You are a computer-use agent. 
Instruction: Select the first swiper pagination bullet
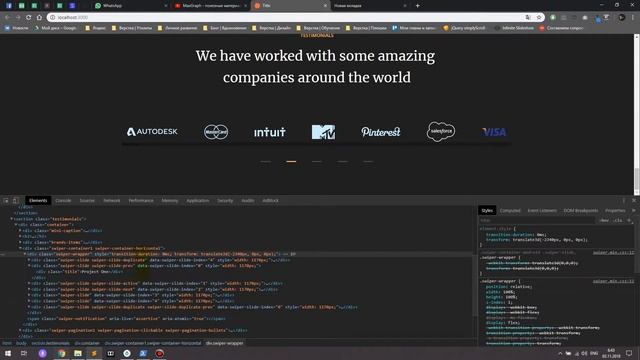pyautogui.click(x=265, y=161)
